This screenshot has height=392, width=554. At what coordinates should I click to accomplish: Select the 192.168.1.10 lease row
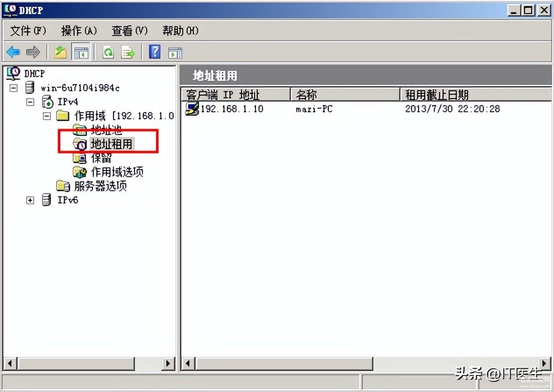(x=366, y=109)
